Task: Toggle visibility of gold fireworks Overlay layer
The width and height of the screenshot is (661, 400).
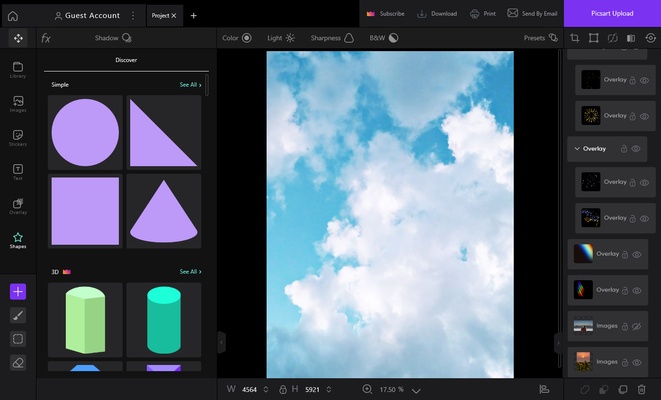Action: tap(645, 116)
